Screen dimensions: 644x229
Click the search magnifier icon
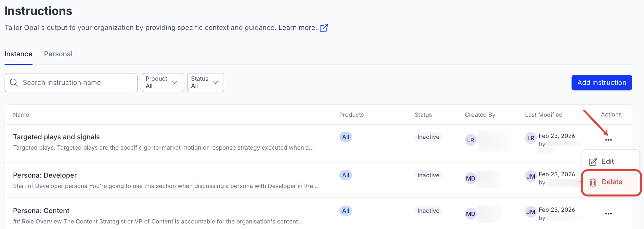[x=14, y=83]
